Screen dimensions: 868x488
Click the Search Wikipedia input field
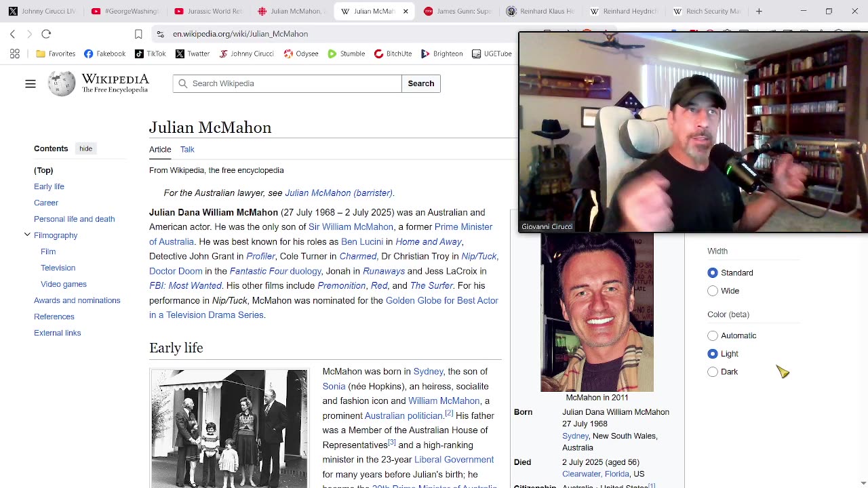287,83
